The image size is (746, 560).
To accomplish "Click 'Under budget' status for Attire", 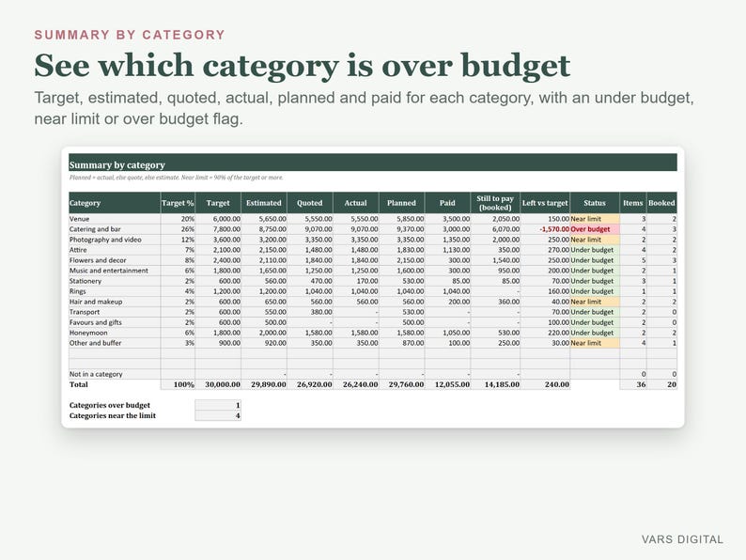I will point(595,250).
